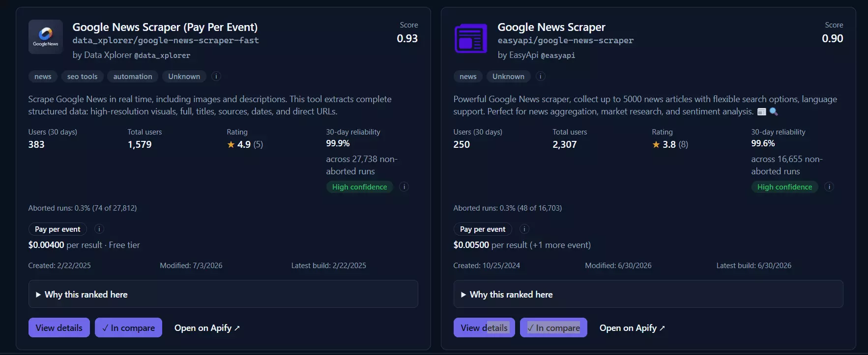Viewport: 868px width, 355px height.
Task: Click the Google News logo of the data_xplorer scraper
Action: click(x=46, y=37)
